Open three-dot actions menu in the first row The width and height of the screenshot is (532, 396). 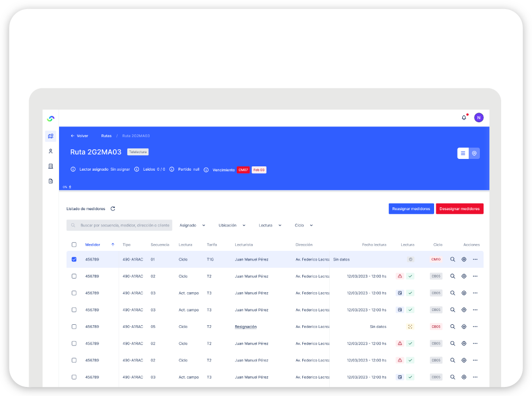[x=475, y=259]
